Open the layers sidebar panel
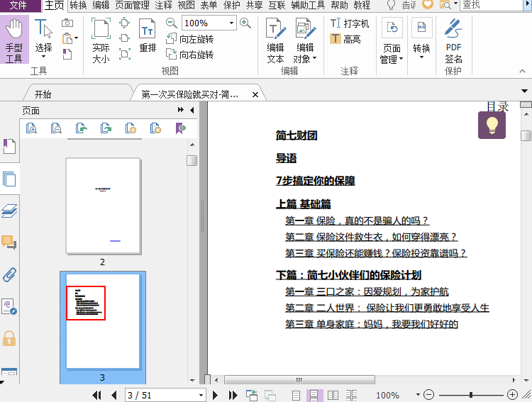Screen dimensions: 532x402 click(9, 211)
